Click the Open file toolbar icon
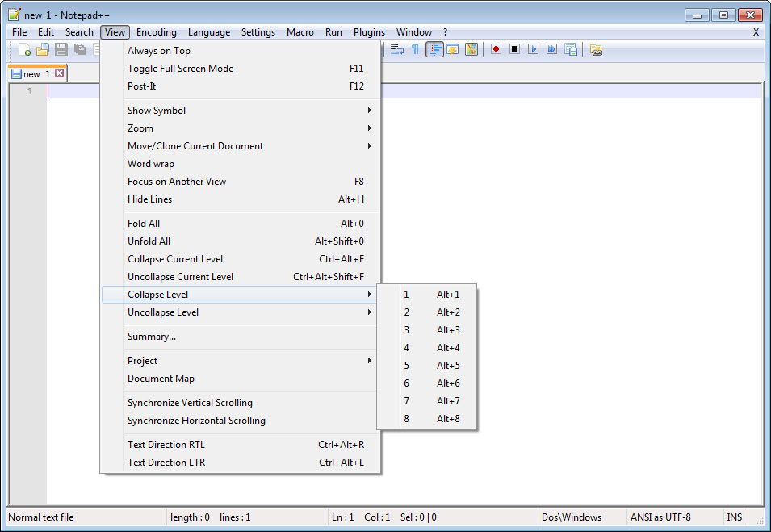 pyautogui.click(x=43, y=49)
